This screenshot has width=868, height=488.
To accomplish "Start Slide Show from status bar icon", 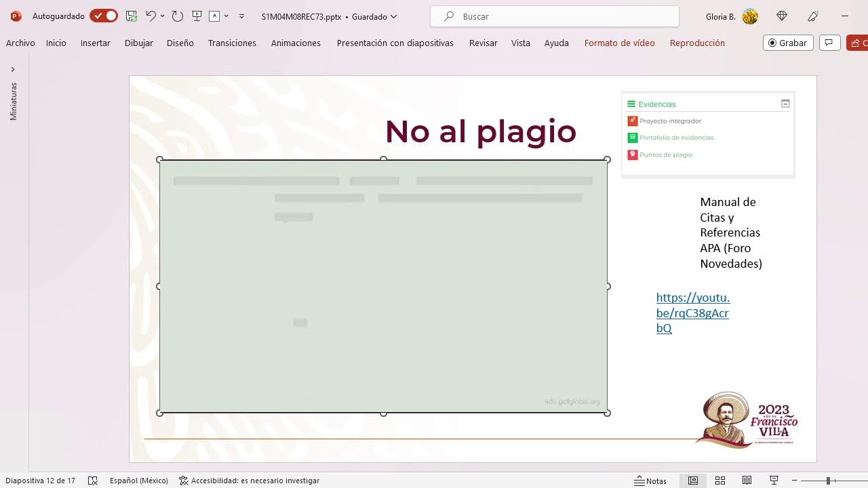I will tap(774, 481).
